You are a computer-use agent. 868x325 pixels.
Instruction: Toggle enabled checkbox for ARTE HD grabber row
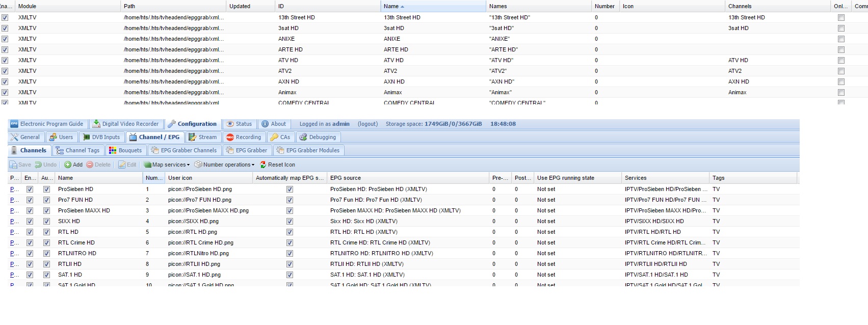coord(5,49)
